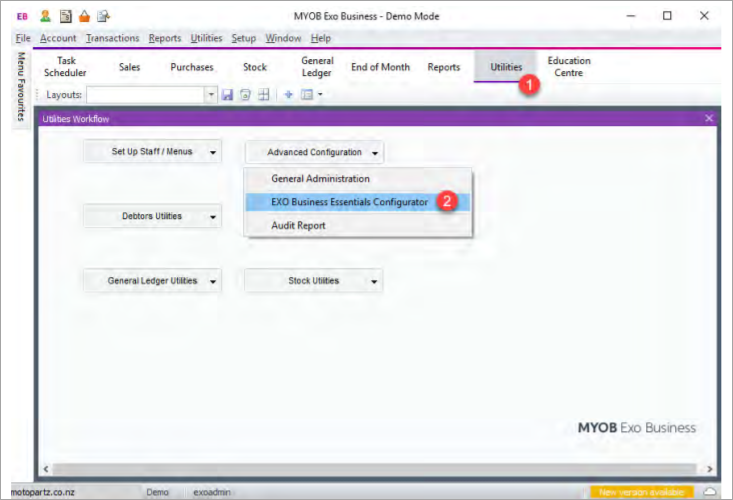
Task: Click the orange bag icon in title bar
Action: pos(84,16)
